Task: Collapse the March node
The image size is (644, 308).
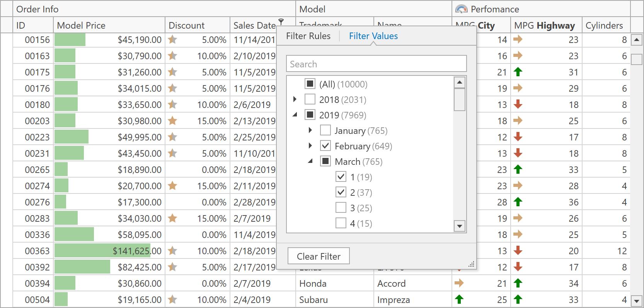Action: [x=310, y=161]
